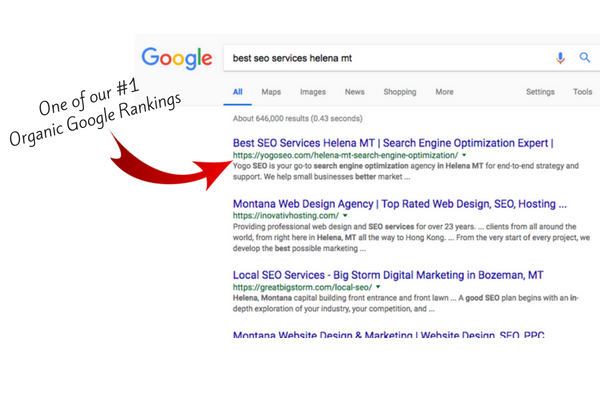The width and height of the screenshot is (600, 400).
Task: Click the 'Providing professional web design' snippet
Action: point(411,237)
